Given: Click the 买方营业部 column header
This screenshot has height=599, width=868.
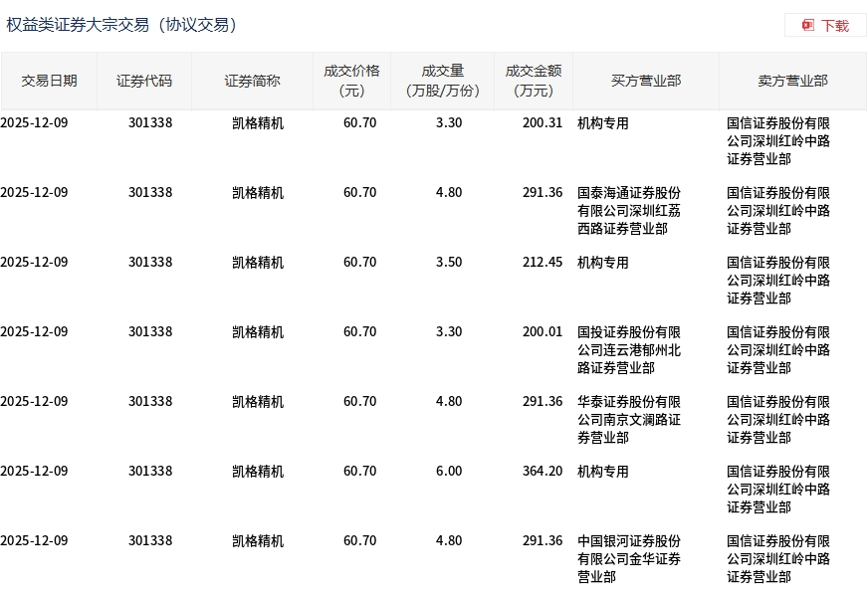Looking at the screenshot, I should tap(646, 81).
